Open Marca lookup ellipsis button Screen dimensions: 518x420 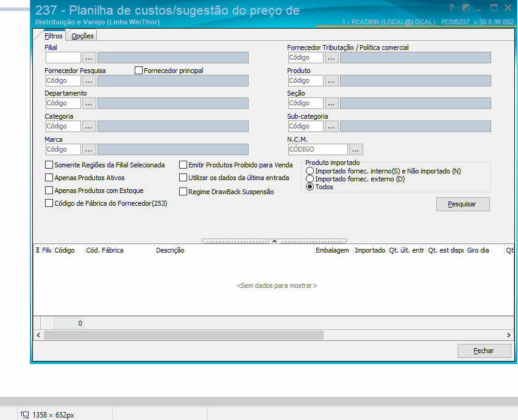click(89, 150)
